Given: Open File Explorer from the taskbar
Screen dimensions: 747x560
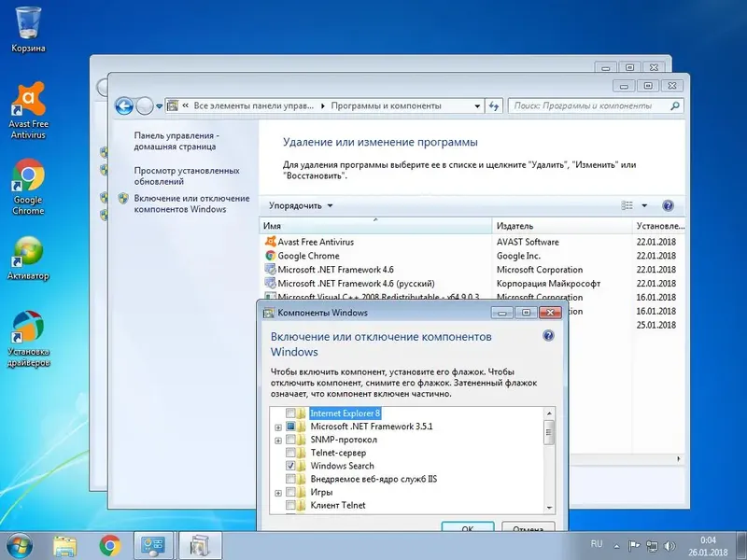Looking at the screenshot, I should pyautogui.click(x=64, y=546).
